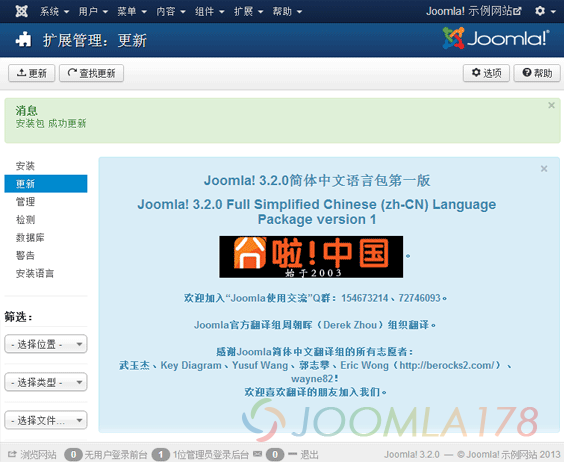Expand the 选择类型 filter dropdown
This screenshot has width=564, height=462.
click(46, 382)
